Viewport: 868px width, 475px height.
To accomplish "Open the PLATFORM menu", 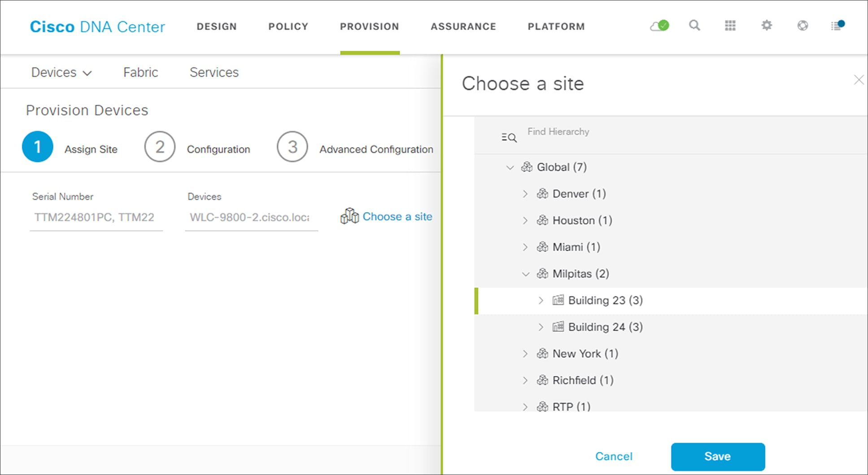I will tap(556, 26).
